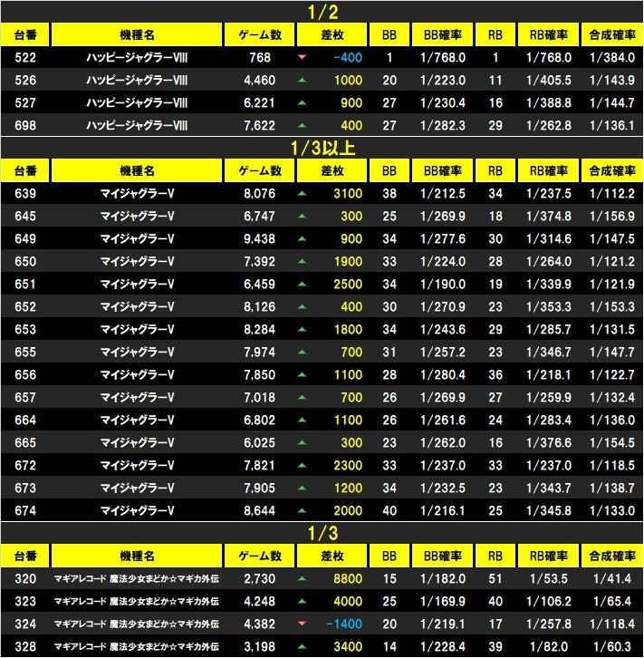Viewport: 644px width, 658px height.
Task: Click the 差枚 header in the 1/3以上 table
Action: 332,170
